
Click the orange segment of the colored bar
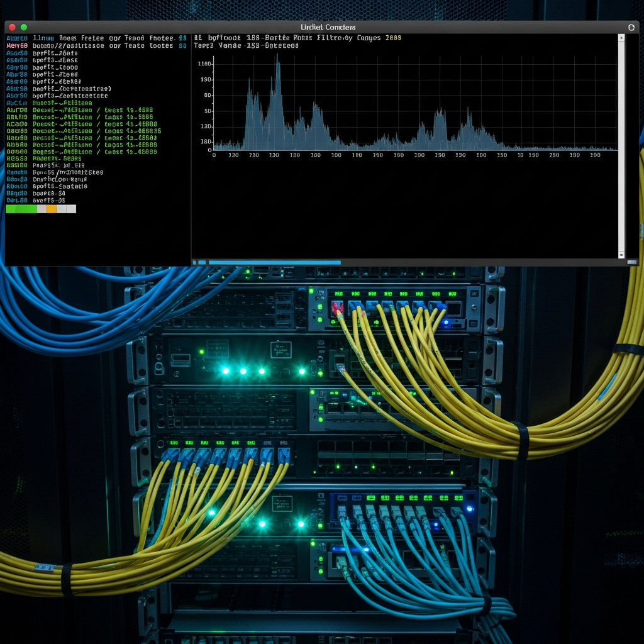click(x=52, y=209)
